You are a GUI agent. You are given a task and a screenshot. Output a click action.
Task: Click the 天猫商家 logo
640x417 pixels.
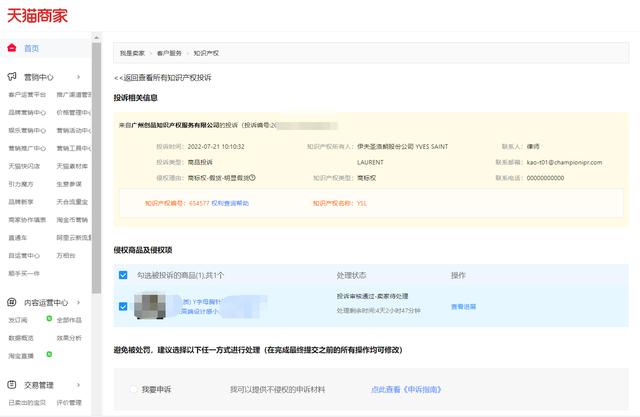point(37,16)
